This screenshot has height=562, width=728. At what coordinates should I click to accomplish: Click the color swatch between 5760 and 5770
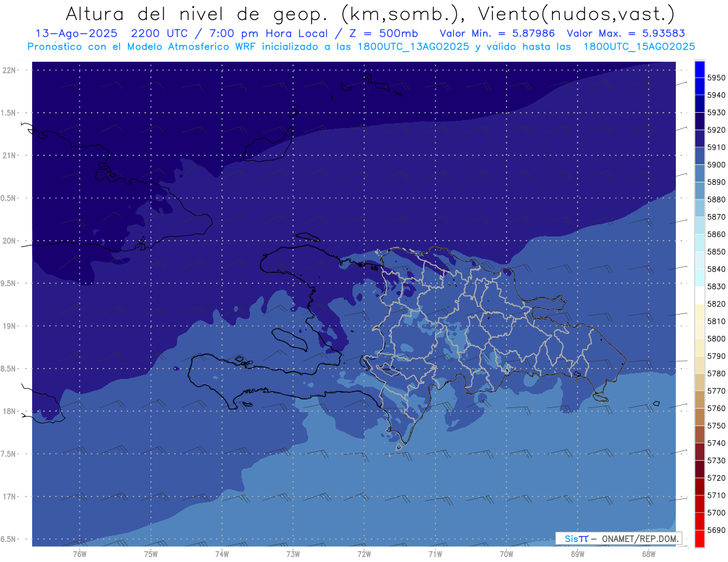coord(699,399)
